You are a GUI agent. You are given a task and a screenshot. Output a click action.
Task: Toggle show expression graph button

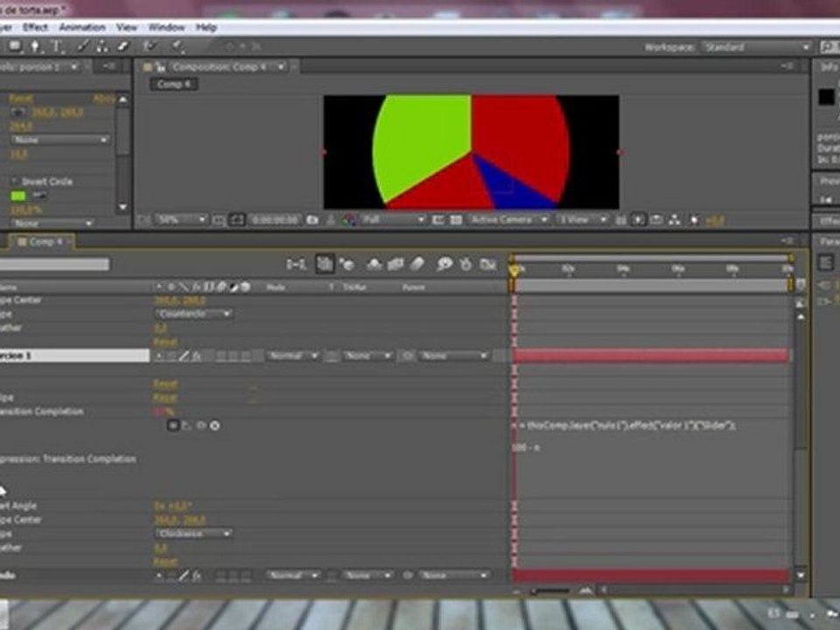pyautogui.click(x=187, y=425)
